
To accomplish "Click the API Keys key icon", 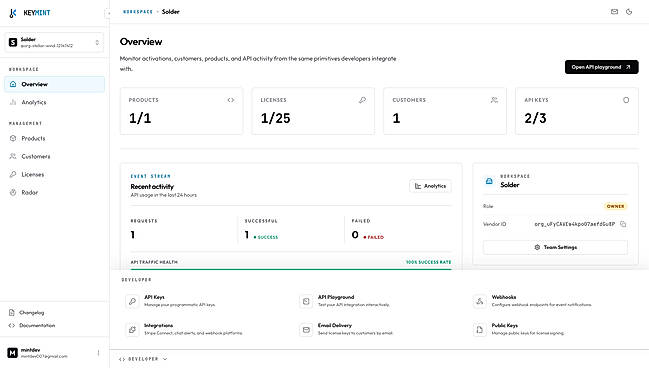I will point(132,301).
